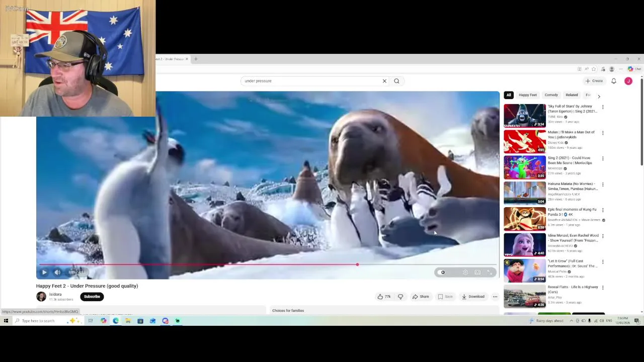
Task: Open the J account avatar menu
Action: [x=628, y=81]
